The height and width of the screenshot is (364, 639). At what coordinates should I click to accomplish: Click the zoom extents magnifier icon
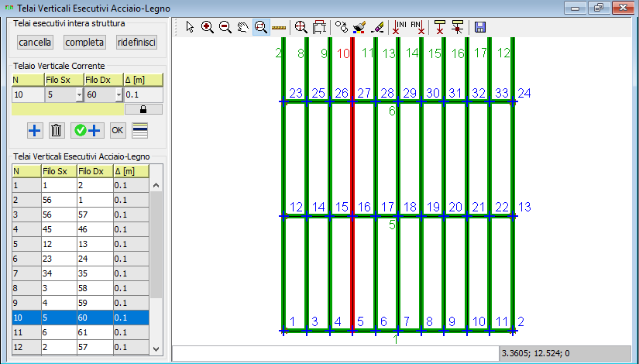301,27
